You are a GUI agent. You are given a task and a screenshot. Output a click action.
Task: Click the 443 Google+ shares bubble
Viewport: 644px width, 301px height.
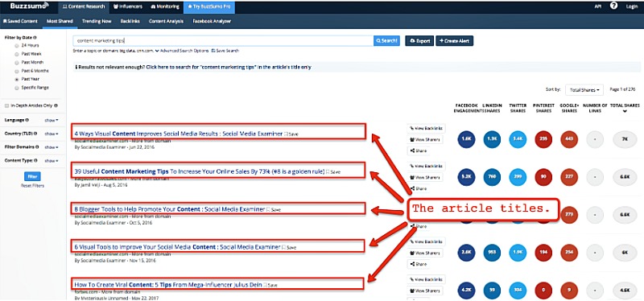coord(569,139)
